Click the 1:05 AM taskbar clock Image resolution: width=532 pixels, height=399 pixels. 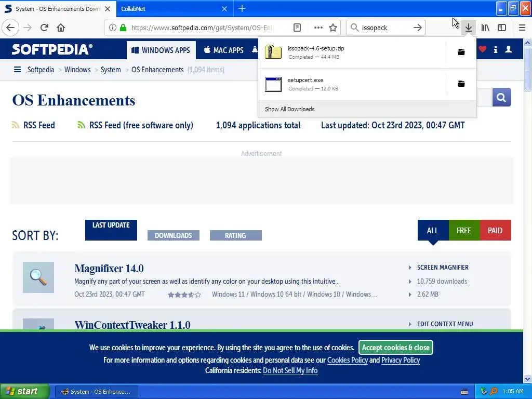point(513,391)
